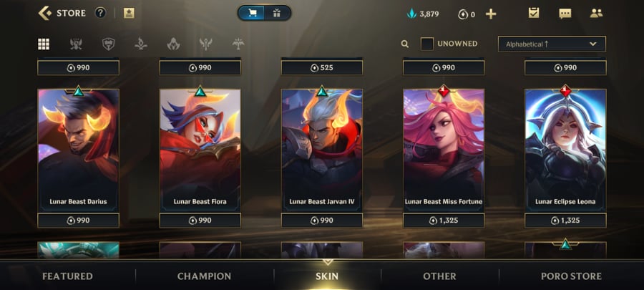This screenshot has width=644, height=290.
Task: Add Wild Cores with the plus icon
Action: click(x=491, y=14)
